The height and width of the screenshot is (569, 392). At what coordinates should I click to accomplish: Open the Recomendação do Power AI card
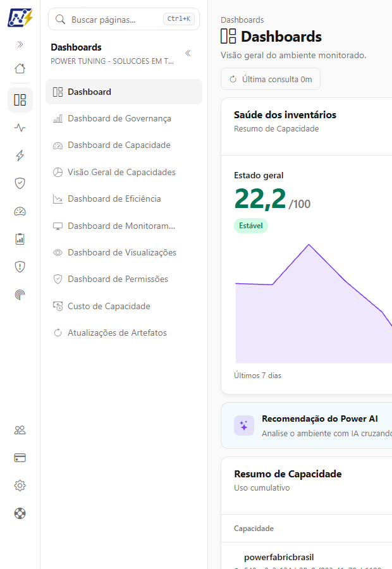tap(307, 425)
